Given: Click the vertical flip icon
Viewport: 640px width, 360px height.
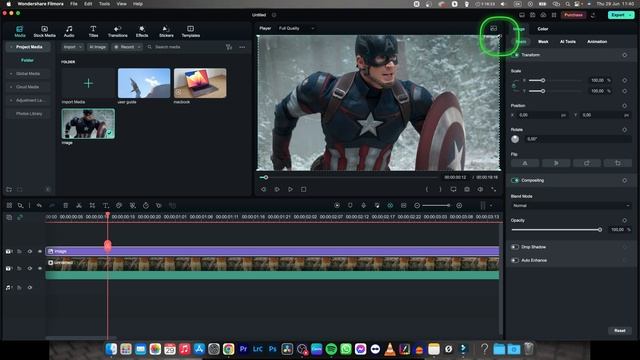Looking at the screenshot, I should pos(556,163).
